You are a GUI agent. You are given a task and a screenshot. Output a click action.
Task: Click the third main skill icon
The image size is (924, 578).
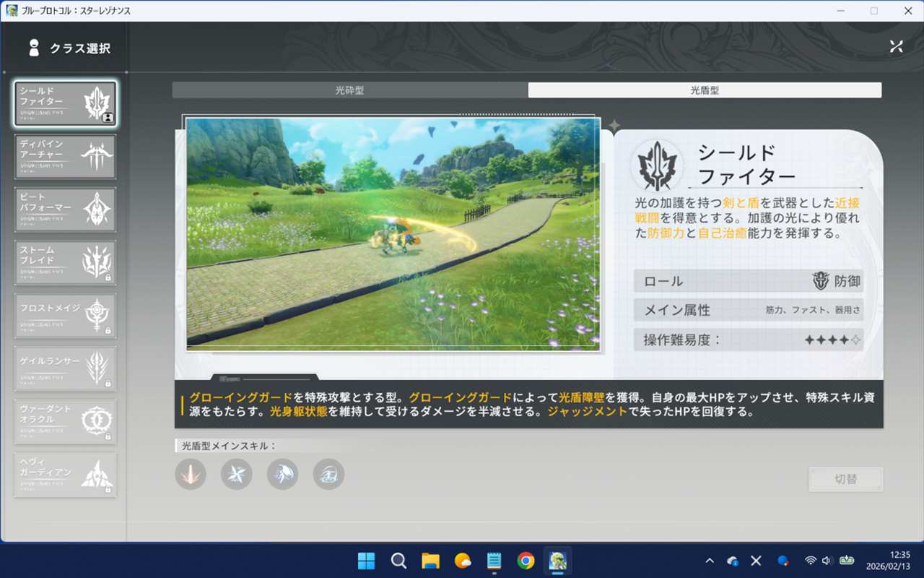pyautogui.click(x=283, y=475)
